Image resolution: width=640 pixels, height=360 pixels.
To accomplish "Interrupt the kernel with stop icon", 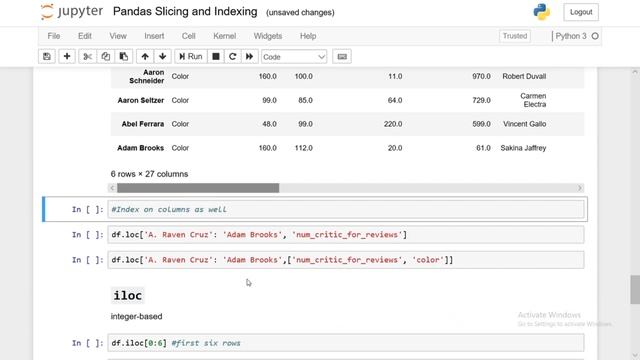I will point(216,57).
